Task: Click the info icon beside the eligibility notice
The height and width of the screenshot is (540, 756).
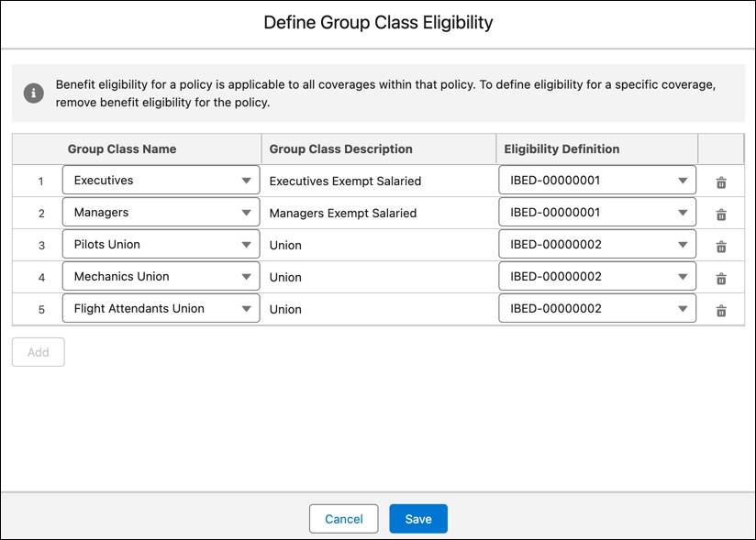Action: click(34, 93)
